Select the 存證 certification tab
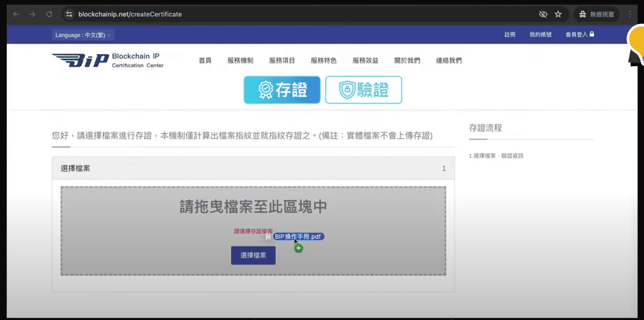This screenshot has width=644, height=320. [282, 90]
